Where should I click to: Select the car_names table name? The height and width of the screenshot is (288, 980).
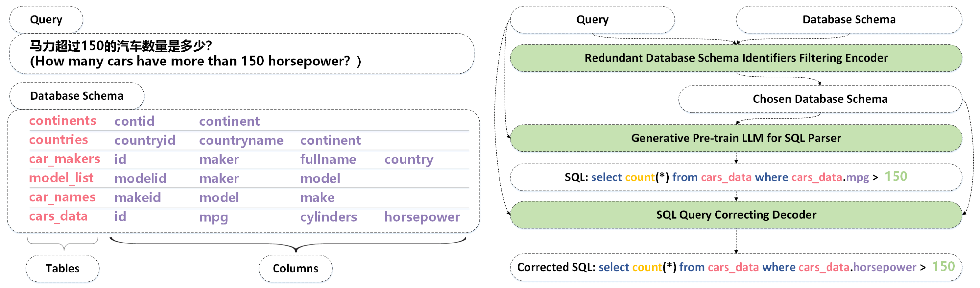click(x=62, y=197)
